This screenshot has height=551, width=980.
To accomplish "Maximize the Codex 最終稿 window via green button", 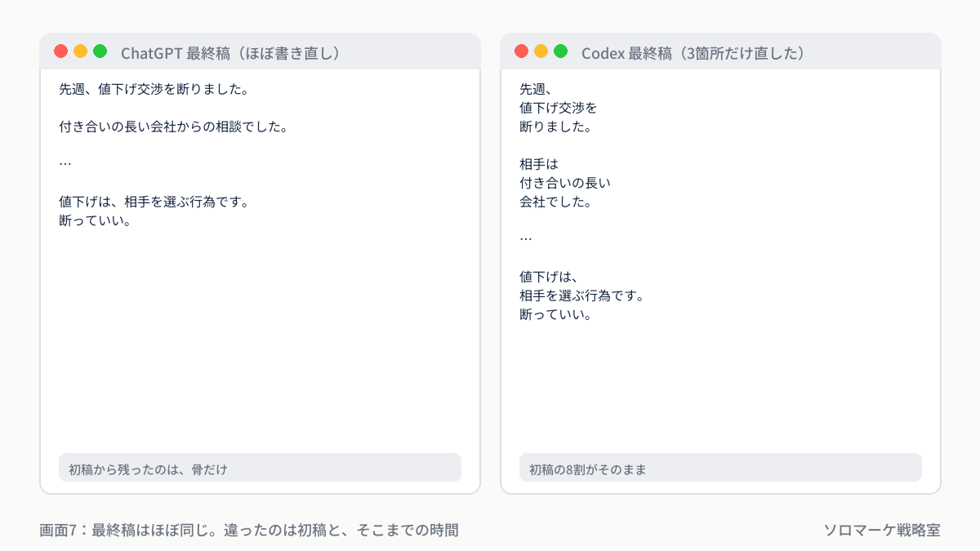I will pos(560,51).
